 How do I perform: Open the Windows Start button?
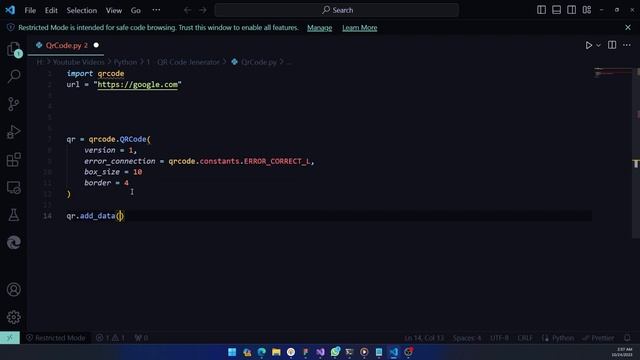click(x=232, y=352)
